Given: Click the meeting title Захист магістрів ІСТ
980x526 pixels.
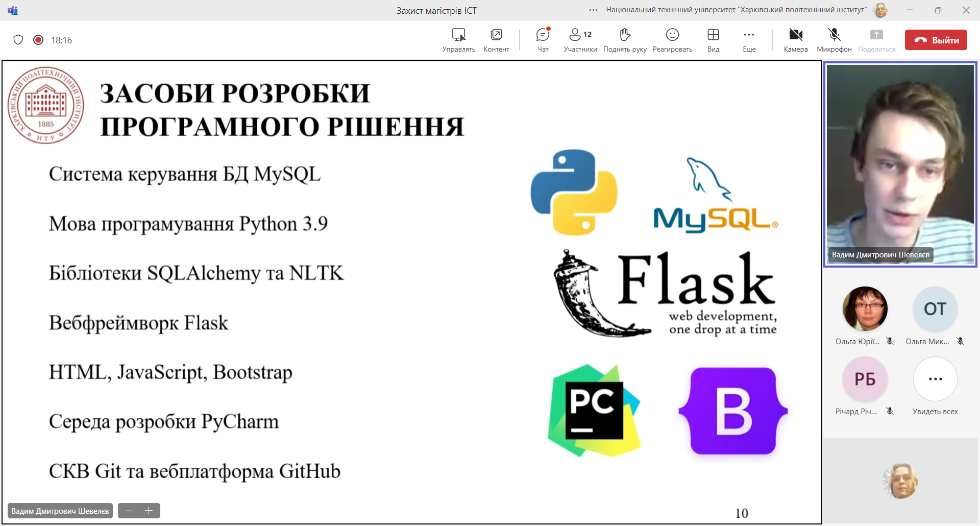Looking at the screenshot, I should pos(436,11).
